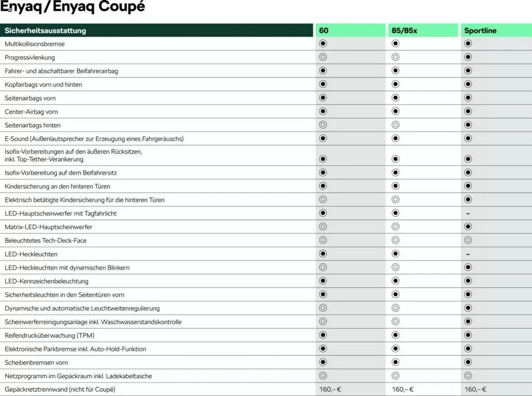Click the dynamischen Blinkern symbol in column 60

[323, 267]
